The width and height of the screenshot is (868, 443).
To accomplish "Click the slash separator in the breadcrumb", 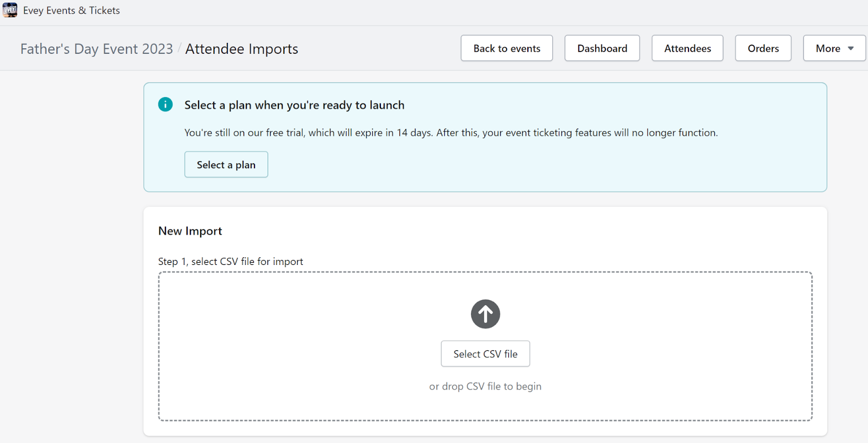I will coord(179,49).
